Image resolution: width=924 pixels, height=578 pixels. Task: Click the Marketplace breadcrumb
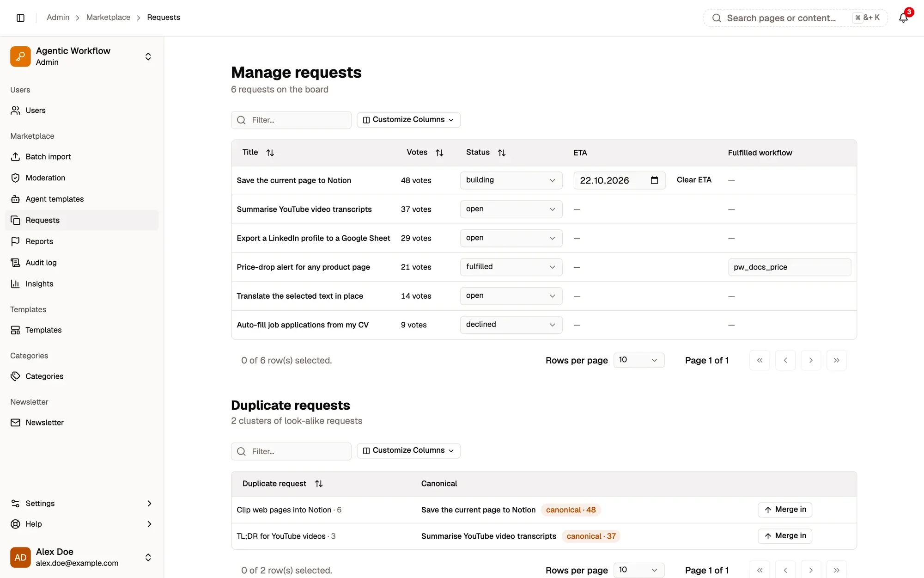tap(108, 18)
